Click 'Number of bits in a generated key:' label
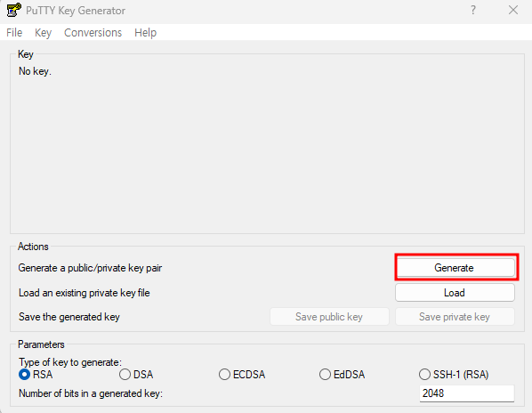 click(91, 393)
